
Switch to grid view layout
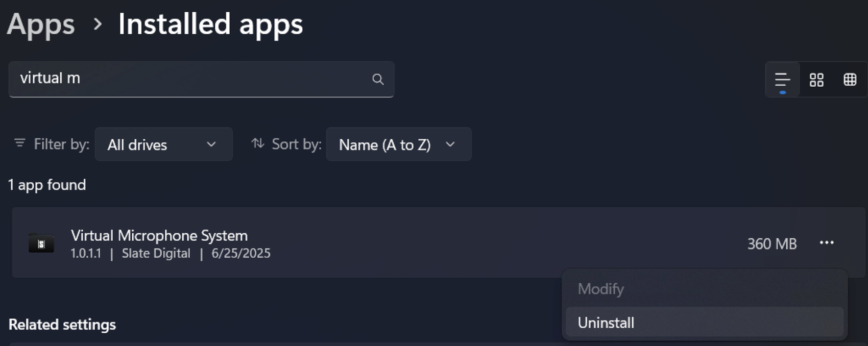816,80
